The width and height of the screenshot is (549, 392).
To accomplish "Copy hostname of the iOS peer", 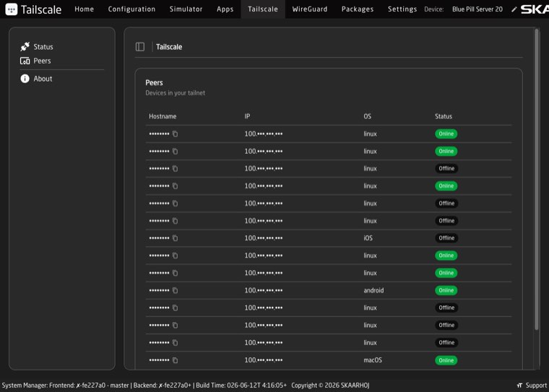I will click(x=175, y=238).
